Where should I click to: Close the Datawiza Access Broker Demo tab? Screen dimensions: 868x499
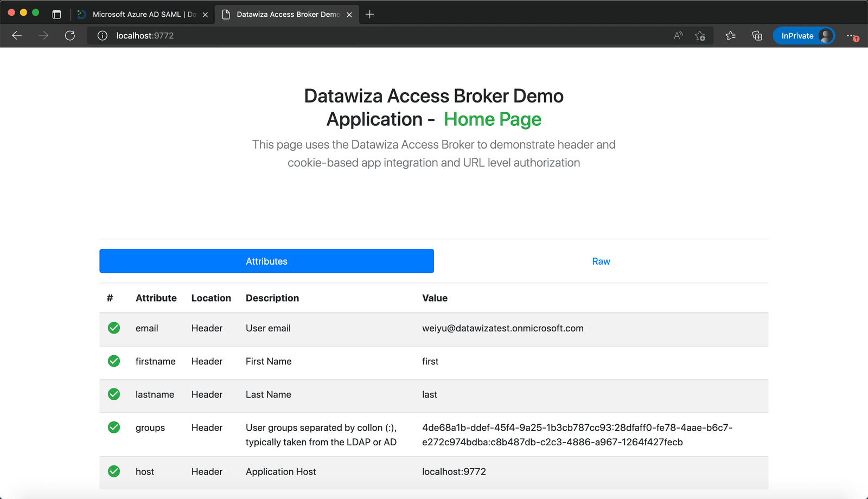pos(349,15)
